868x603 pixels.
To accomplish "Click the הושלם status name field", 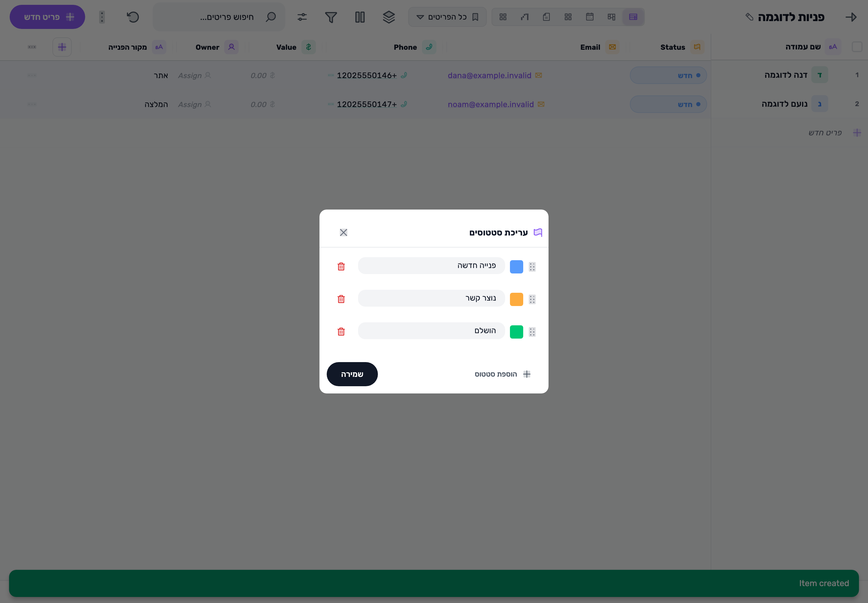I will coord(431,330).
